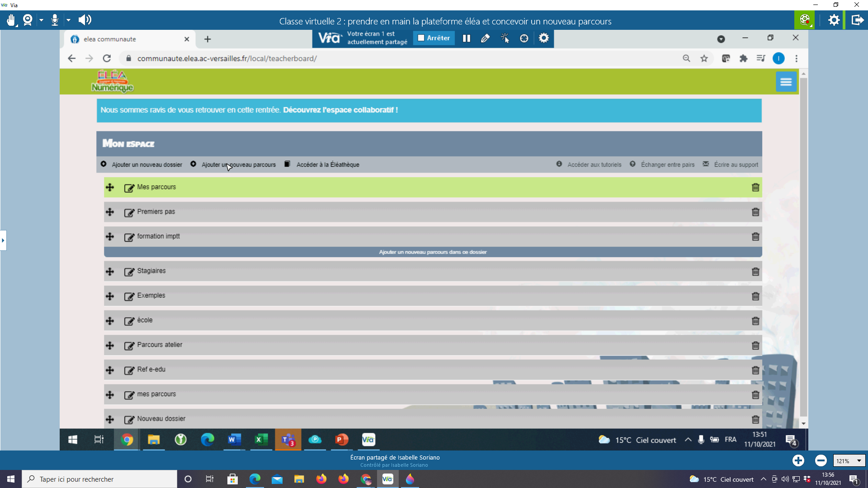This screenshot has width=868, height=488.
Task: Click the Via settings gear icon
Action: (834, 20)
